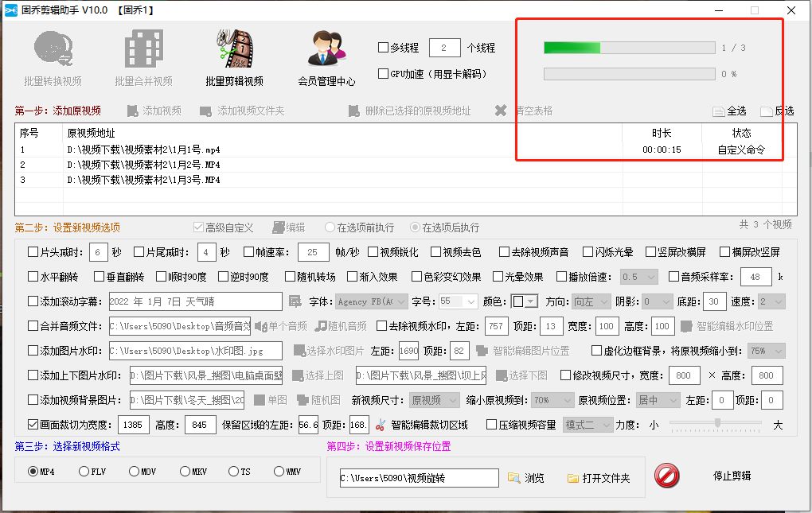
Task: Open the 批量转换视频 batch convert icon
Action: coord(53,49)
